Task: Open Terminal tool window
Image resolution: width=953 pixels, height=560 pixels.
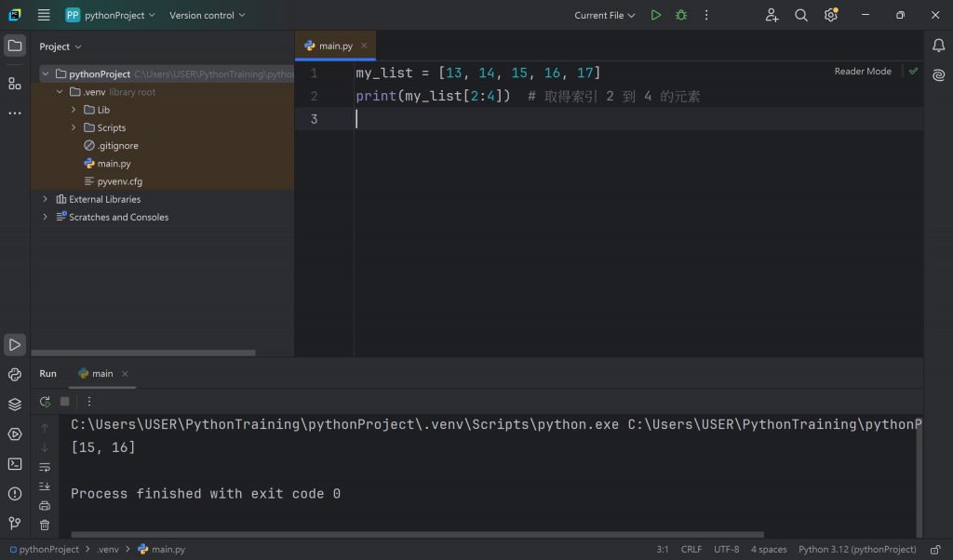Action: click(x=15, y=464)
